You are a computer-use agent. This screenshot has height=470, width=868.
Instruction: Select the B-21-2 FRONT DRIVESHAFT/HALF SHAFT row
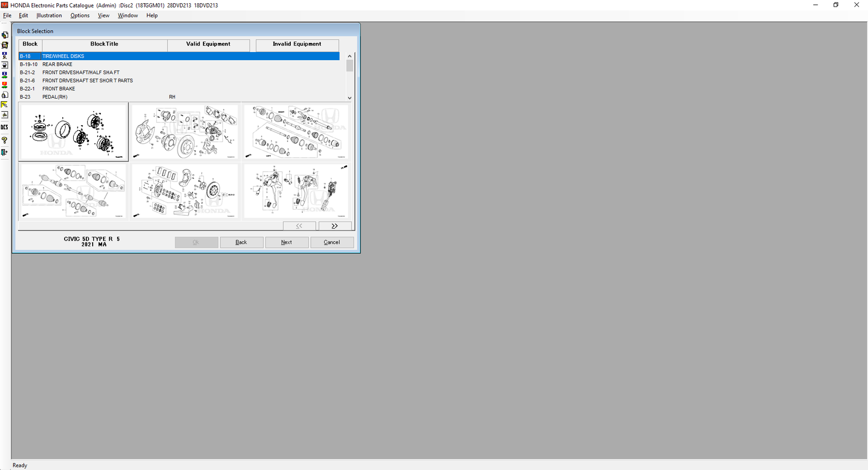[179, 73]
